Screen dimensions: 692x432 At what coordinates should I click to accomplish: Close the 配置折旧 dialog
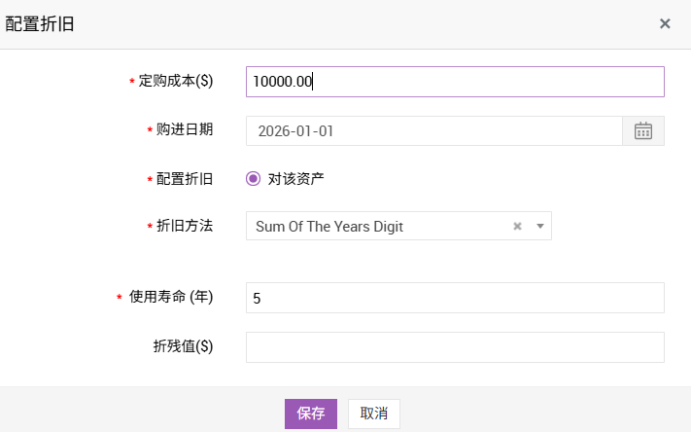(x=665, y=24)
